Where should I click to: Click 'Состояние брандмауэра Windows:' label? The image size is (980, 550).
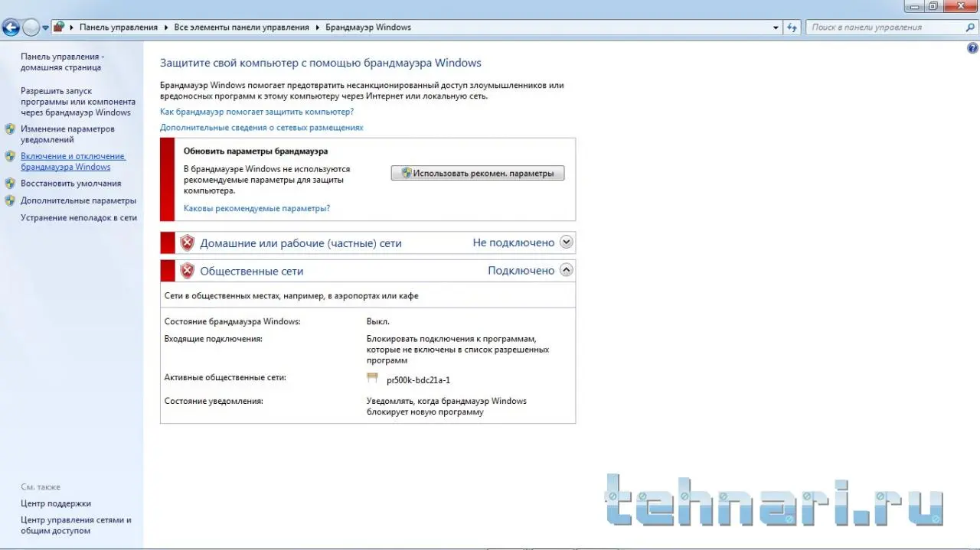pyautogui.click(x=233, y=321)
